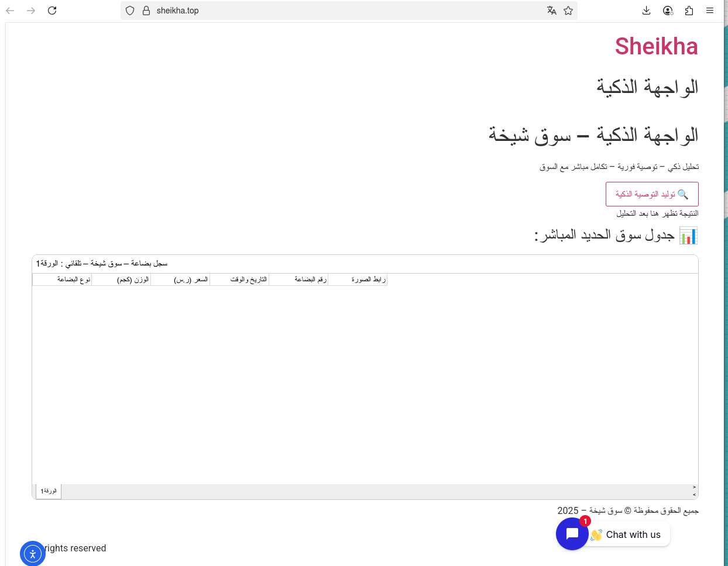
Task: Select the التاريخ والوقت column header
Action: 239,279
